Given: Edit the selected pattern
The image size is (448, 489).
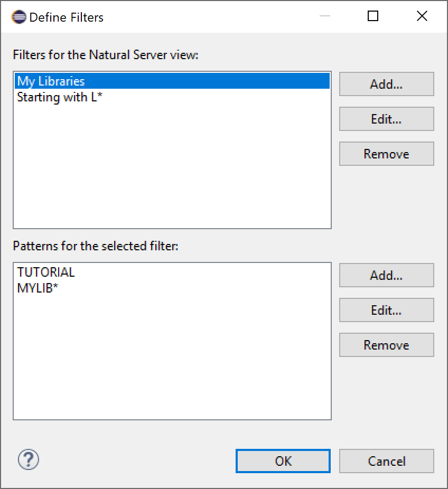Looking at the screenshot, I should coord(386,310).
